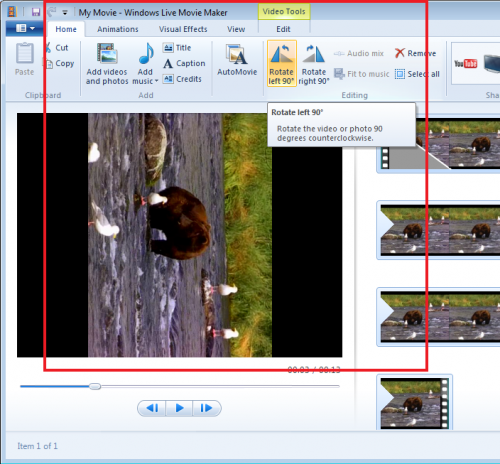Switch to the View tab
Viewport: 500px width, 464px height.
click(236, 29)
